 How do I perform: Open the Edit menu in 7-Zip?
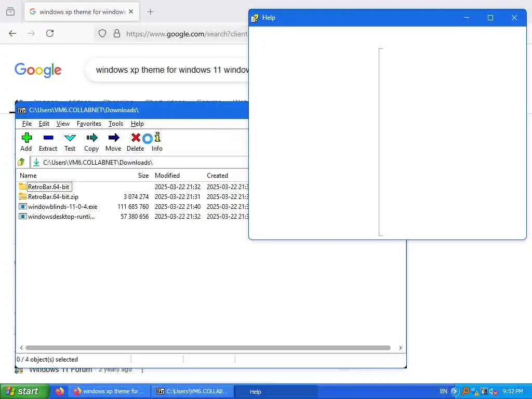click(x=44, y=124)
